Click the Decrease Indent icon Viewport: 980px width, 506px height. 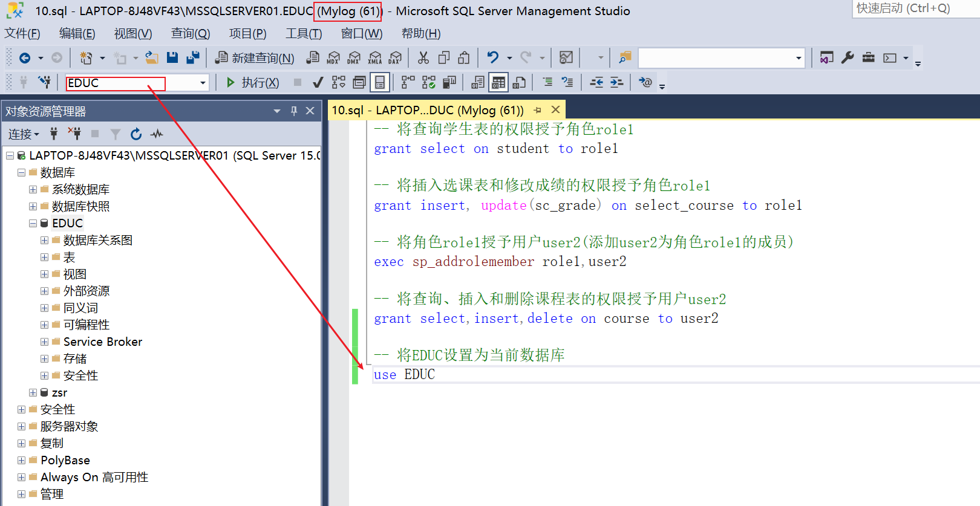(x=596, y=82)
